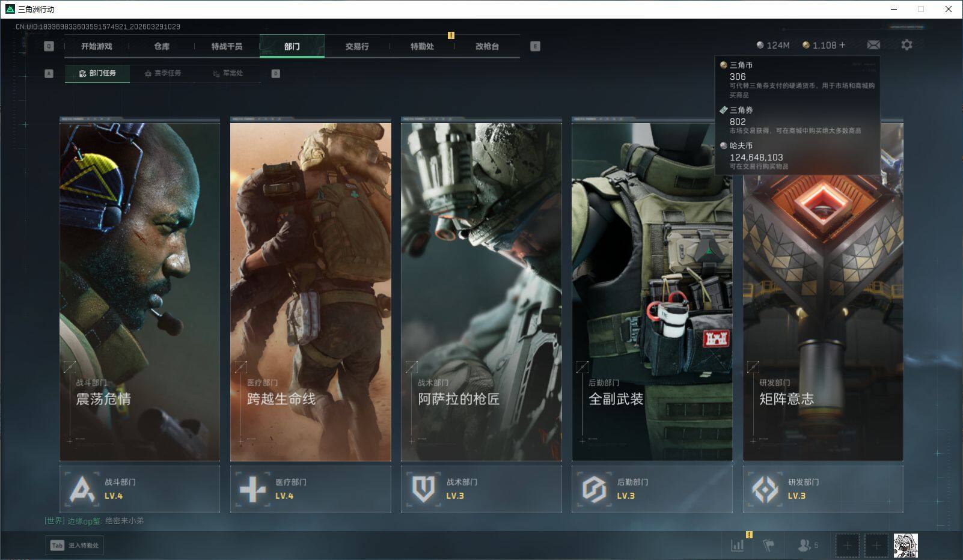Switch to the 仓库 tab
The image size is (963, 560).
[162, 46]
